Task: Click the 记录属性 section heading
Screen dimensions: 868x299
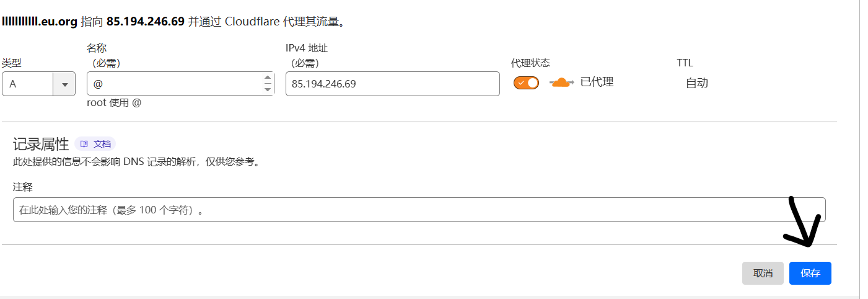Action: 41,144
